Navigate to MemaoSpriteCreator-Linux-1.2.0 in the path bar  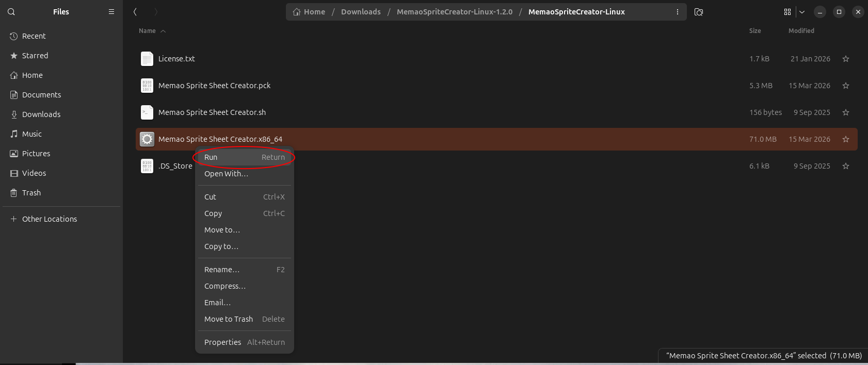[455, 12]
